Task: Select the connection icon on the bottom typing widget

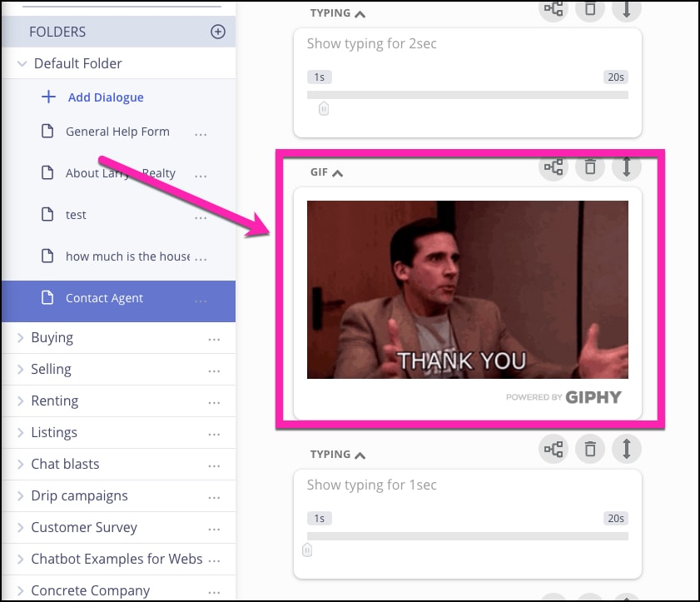Action: 554,448
